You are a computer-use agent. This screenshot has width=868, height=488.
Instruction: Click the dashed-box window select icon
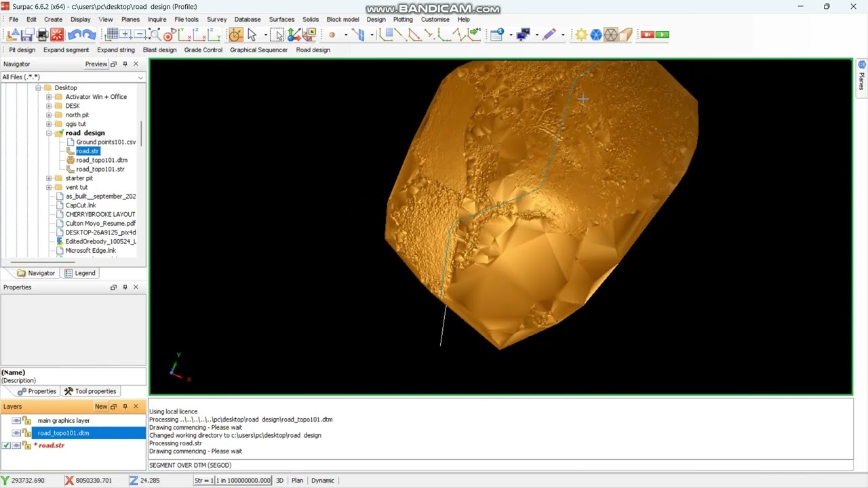tap(277, 35)
